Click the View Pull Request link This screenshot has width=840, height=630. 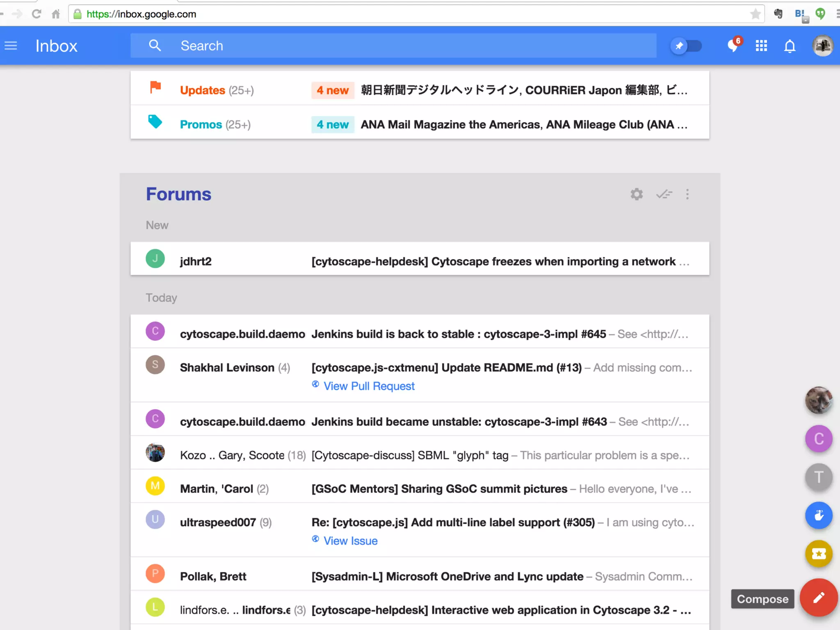tap(368, 386)
